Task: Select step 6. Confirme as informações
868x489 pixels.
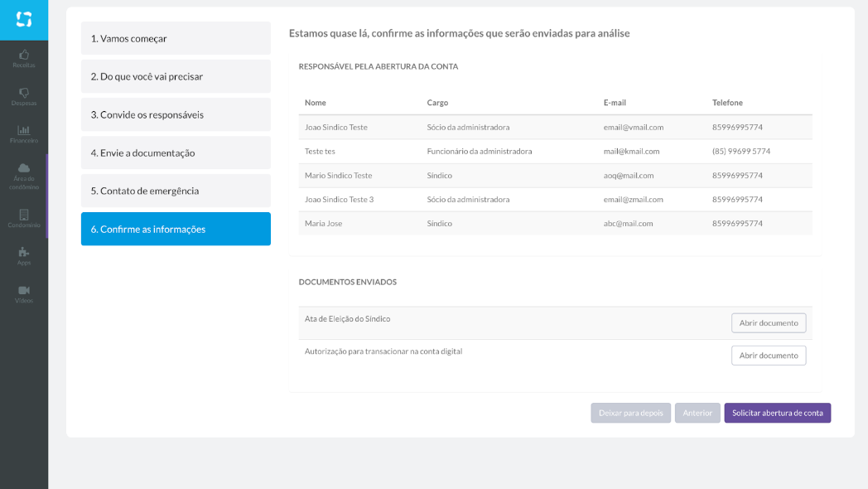Action: 176,229
